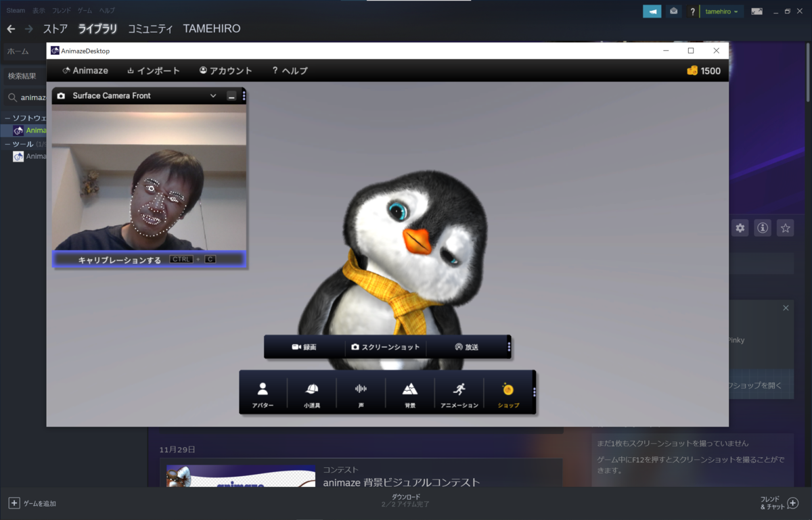The height and width of the screenshot is (520, 812).
Task: Start broadcasting with 放送 button
Action: (x=467, y=347)
